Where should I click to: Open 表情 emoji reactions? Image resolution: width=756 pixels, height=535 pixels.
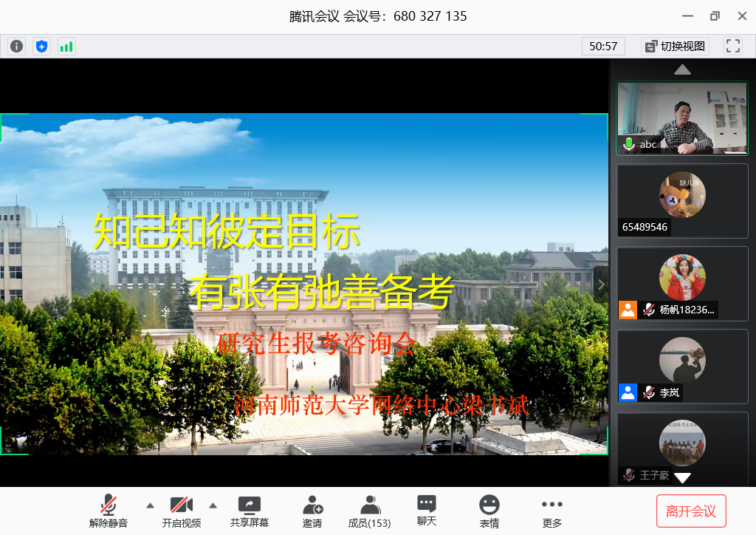tap(489, 511)
